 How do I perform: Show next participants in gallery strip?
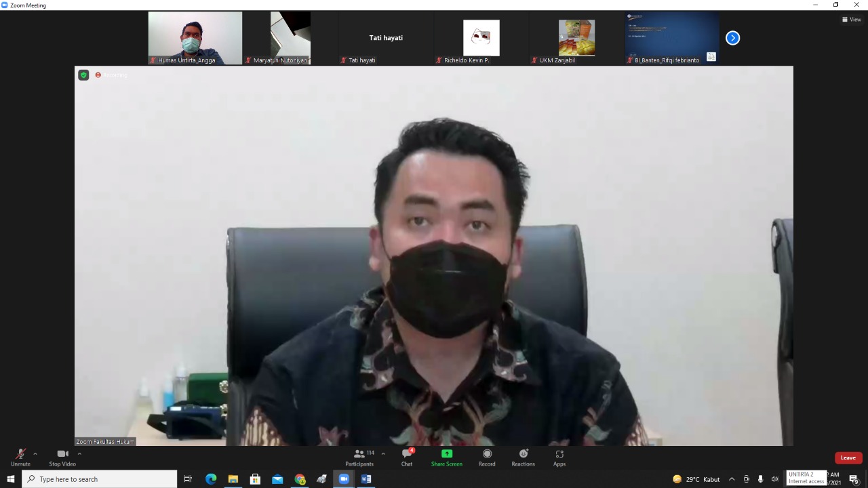pyautogui.click(x=732, y=38)
